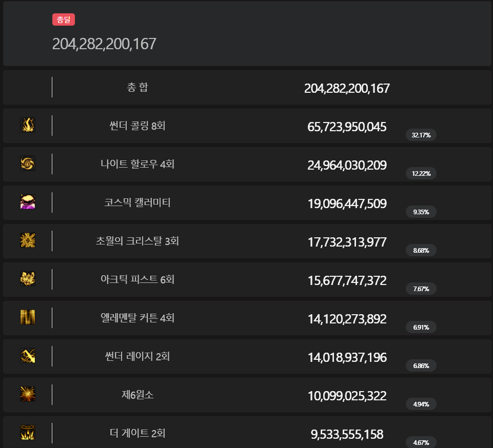Click the 엘레멘탈 커튼 skill icon
This screenshot has width=493, height=448.
[x=28, y=317]
